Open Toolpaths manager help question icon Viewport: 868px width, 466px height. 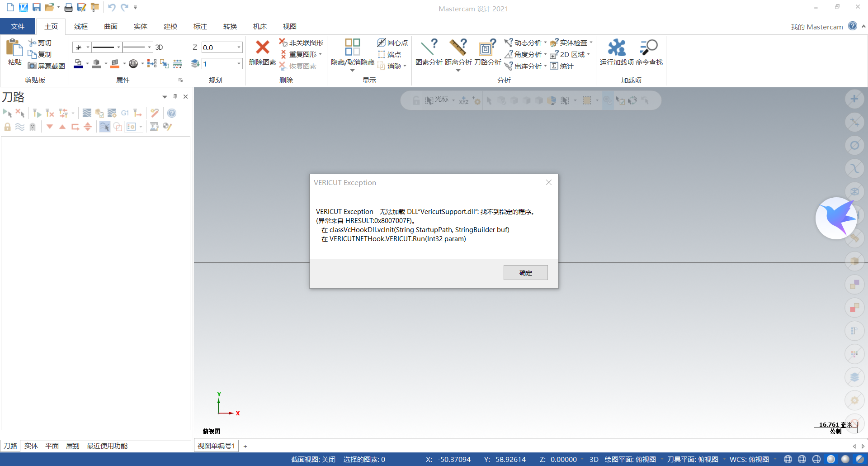pyautogui.click(x=172, y=113)
